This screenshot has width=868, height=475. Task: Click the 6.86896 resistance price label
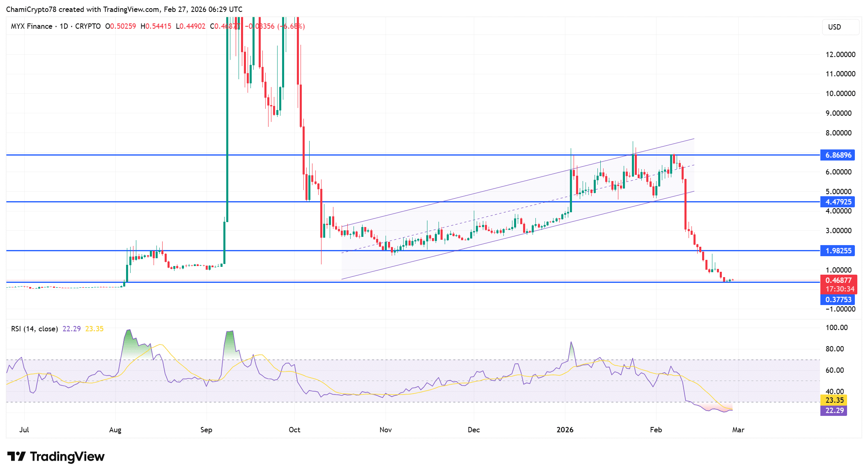tap(840, 155)
